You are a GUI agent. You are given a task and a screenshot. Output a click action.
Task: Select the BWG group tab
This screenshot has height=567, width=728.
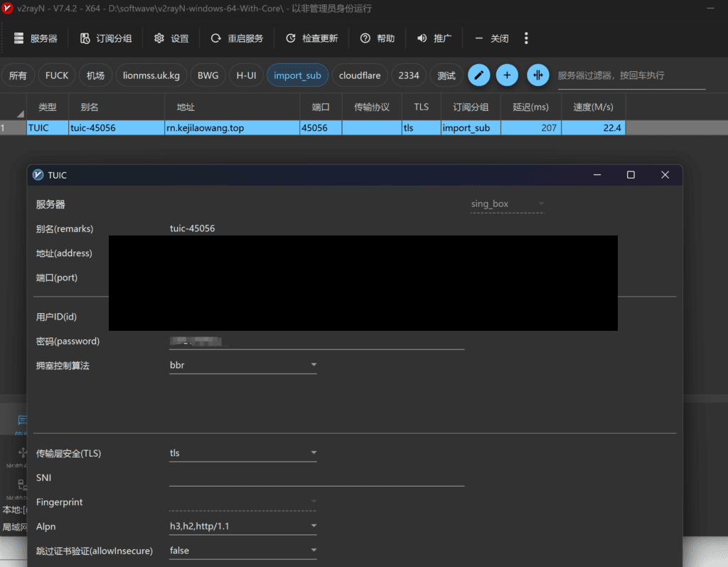tap(208, 75)
